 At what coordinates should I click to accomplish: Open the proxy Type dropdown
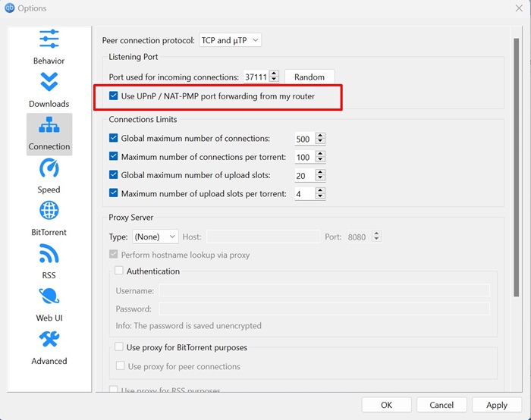pos(155,237)
